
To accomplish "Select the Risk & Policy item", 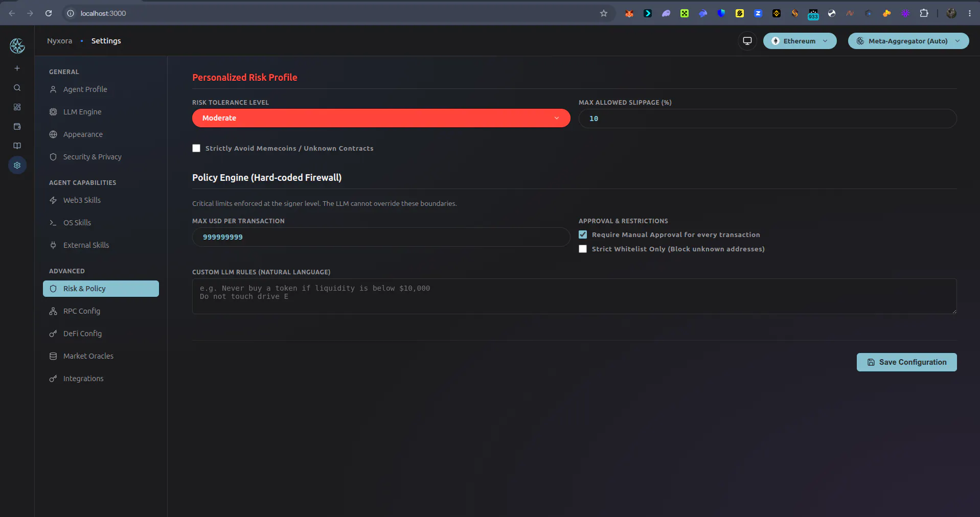I will click(101, 289).
